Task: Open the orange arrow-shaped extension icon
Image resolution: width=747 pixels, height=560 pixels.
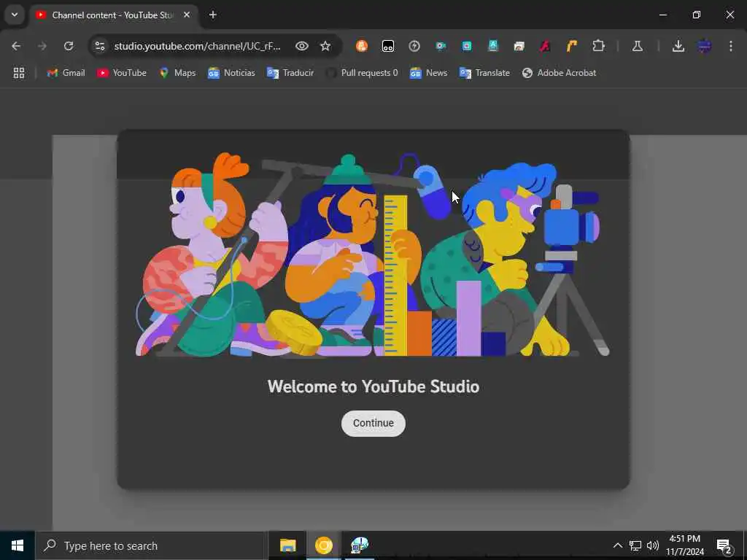Action: pos(572,46)
